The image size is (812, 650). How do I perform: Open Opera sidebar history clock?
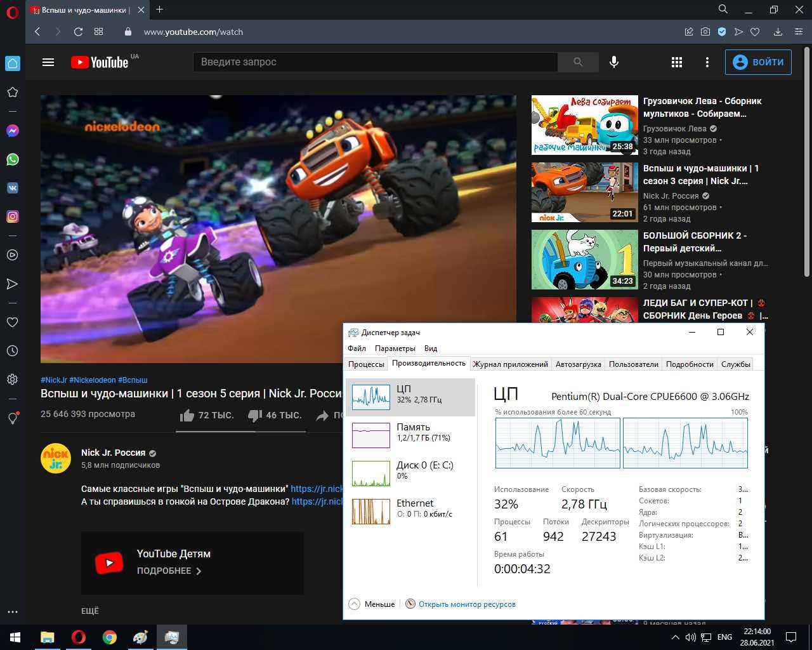click(12, 350)
